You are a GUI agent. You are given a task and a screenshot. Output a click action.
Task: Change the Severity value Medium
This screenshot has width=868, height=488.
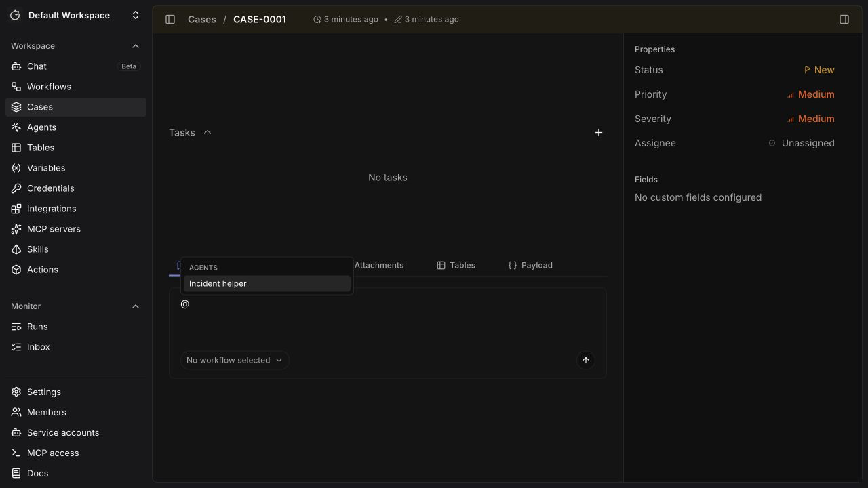click(810, 119)
